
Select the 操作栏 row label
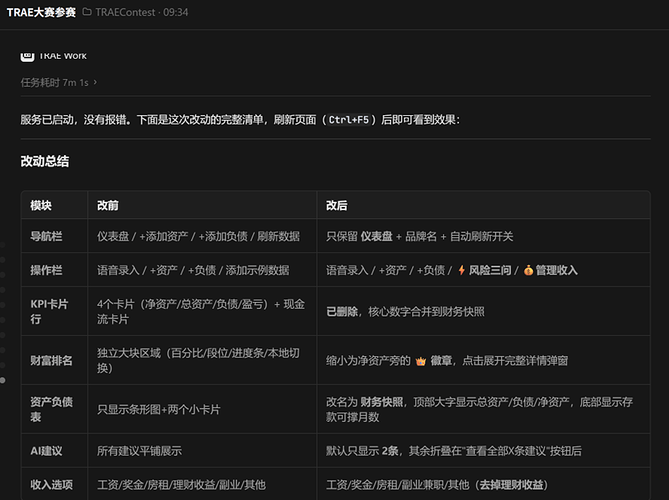(x=46, y=270)
